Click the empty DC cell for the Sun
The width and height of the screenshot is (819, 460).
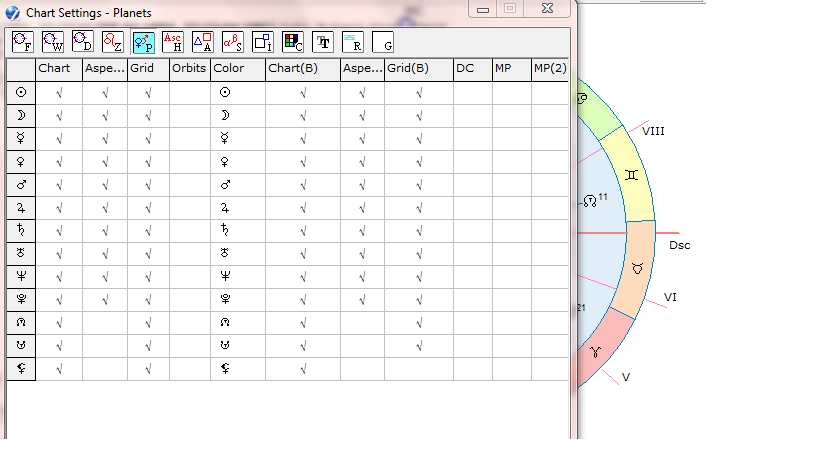click(x=472, y=92)
